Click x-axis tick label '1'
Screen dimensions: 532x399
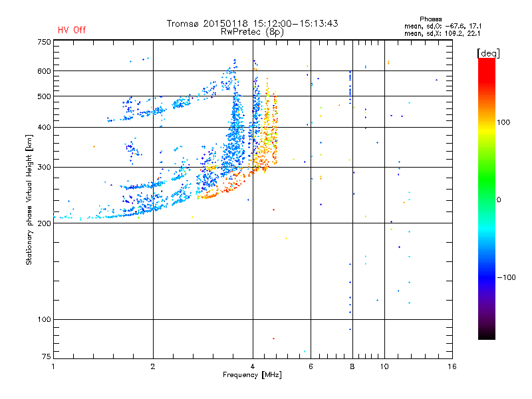tap(53, 366)
